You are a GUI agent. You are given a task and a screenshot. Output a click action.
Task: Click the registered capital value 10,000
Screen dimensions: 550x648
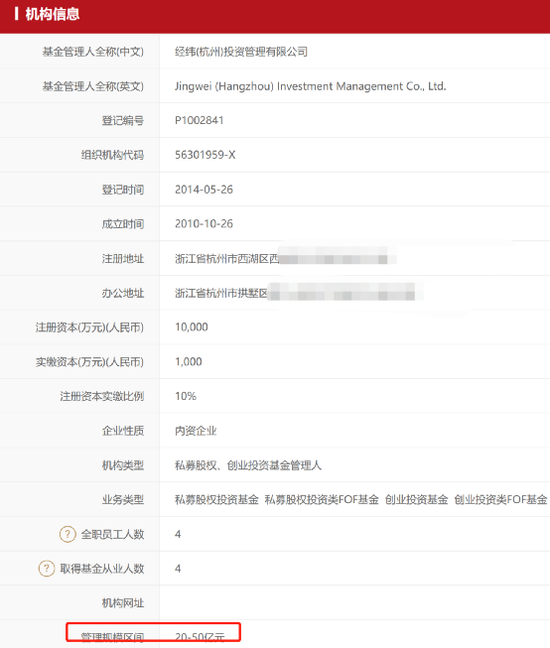(x=191, y=327)
